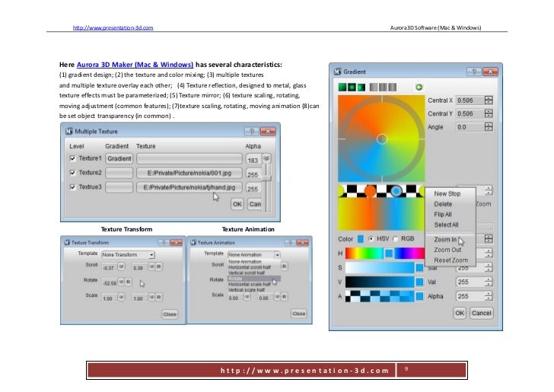Open the Aurora 3D Maker (Mac & Windows) link
Screen dimensions: 554x392
[135, 65]
